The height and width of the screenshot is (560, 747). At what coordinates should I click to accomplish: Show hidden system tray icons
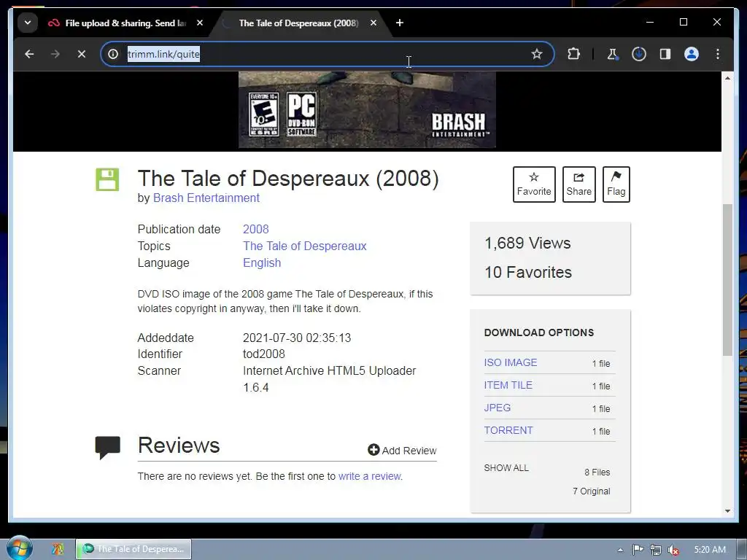coord(620,550)
